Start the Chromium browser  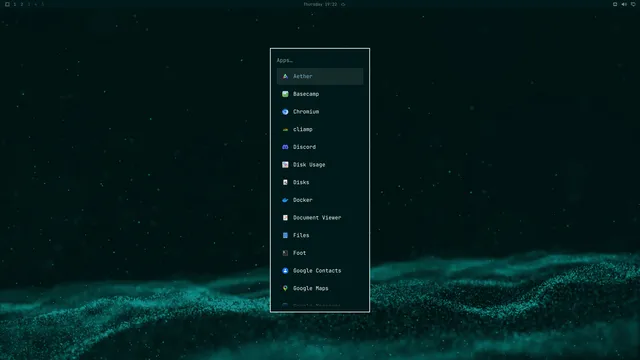click(x=320, y=111)
